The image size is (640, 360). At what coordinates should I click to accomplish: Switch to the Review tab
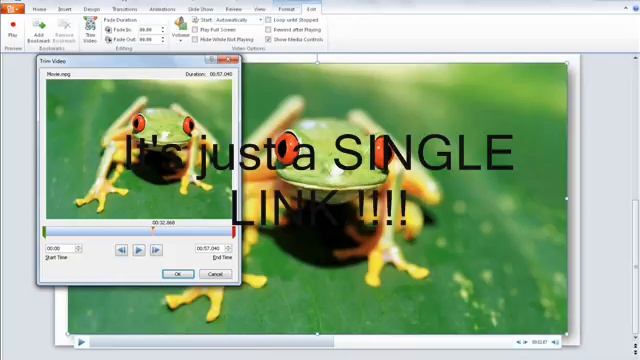pos(233,9)
